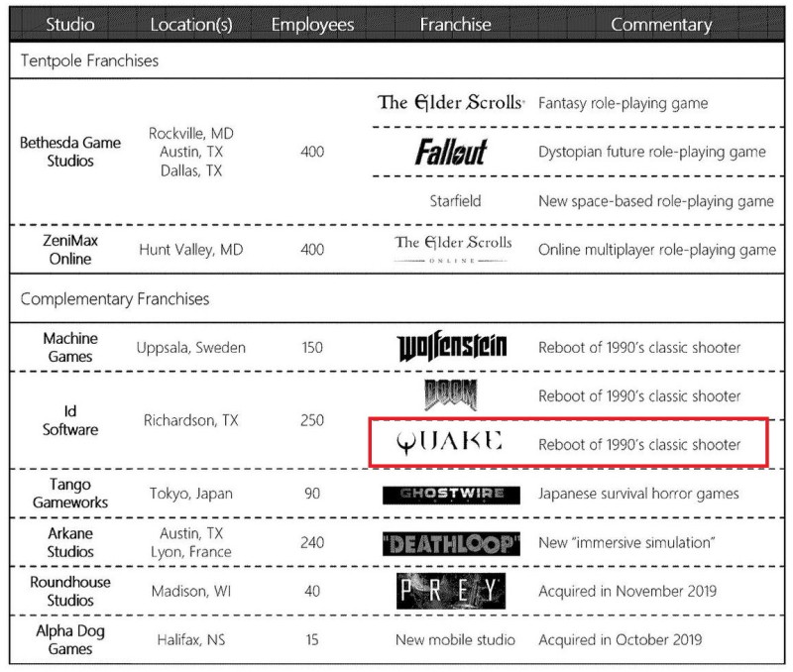The image size is (793, 672).
Task: Click the Prey logo
Action: click(x=451, y=591)
